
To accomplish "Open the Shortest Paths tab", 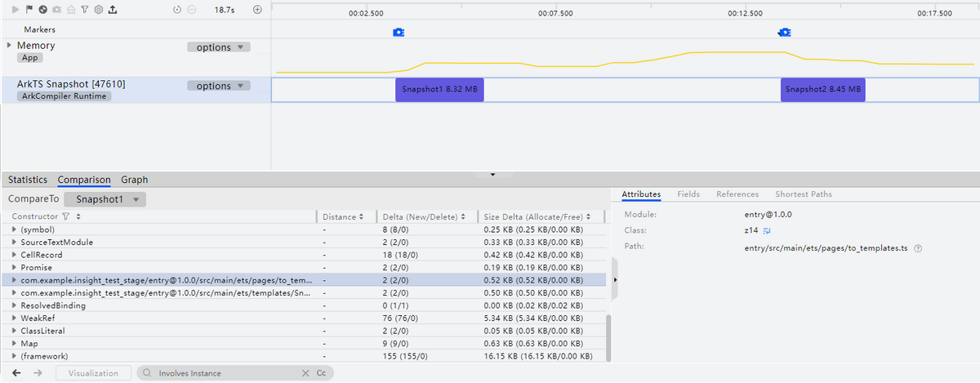I will tap(804, 194).
